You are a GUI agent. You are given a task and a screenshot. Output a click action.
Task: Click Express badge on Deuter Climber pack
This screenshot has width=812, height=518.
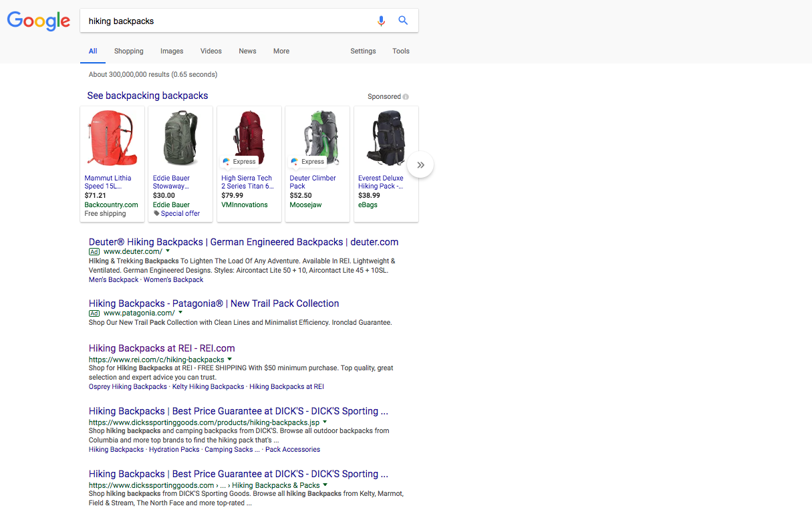(308, 162)
